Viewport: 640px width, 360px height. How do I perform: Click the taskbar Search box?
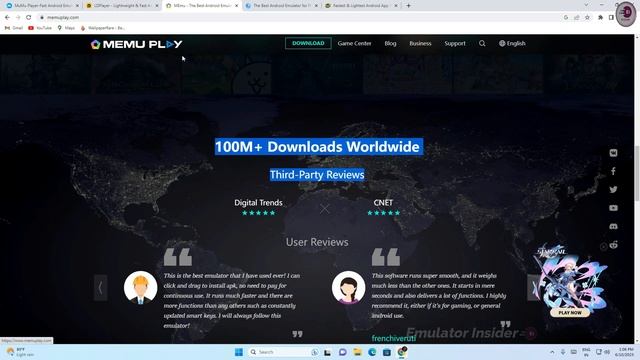284,352
